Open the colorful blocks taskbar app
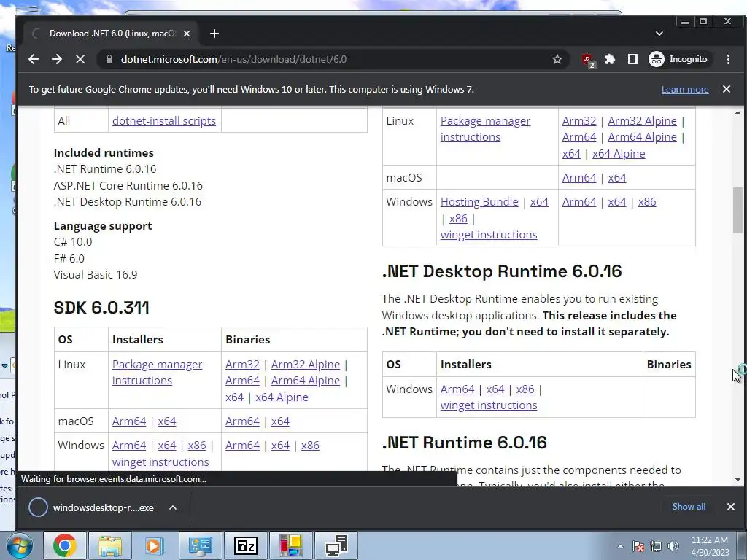 pos(290,545)
